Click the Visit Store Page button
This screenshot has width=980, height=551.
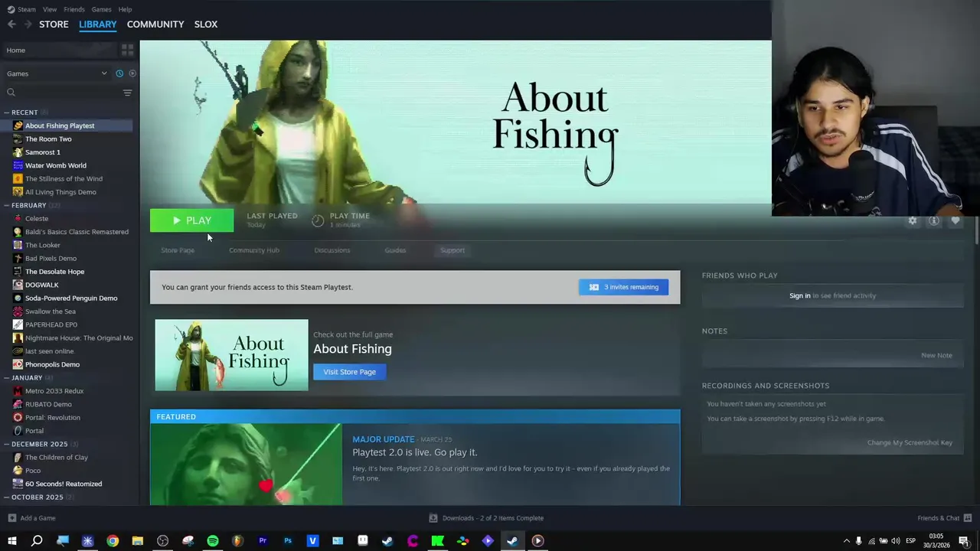349,372
